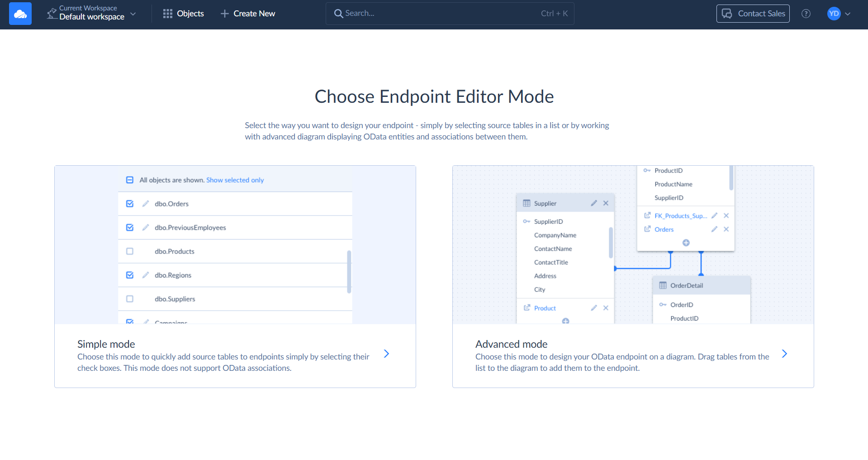Click the Show selected only link

(x=235, y=180)
